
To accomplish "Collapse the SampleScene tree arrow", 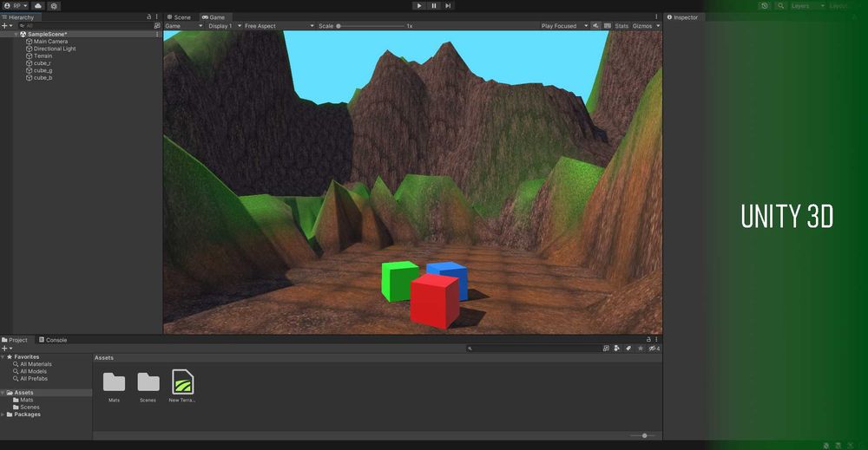I will coord(16,35).
